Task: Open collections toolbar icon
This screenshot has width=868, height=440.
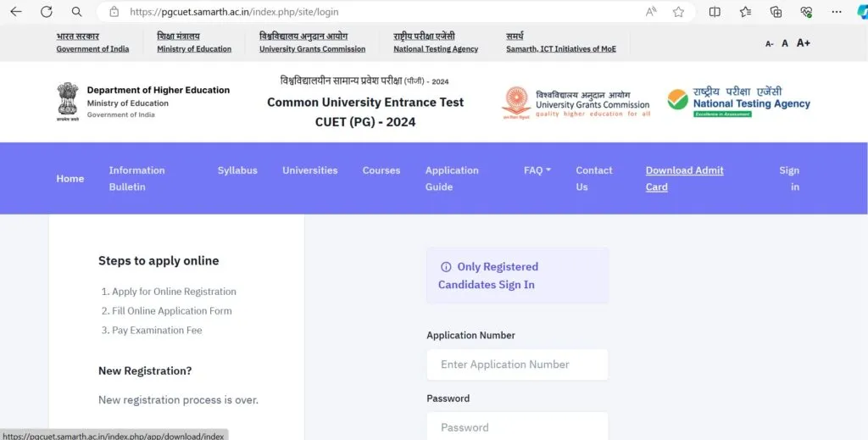Action: coord(776,12)
